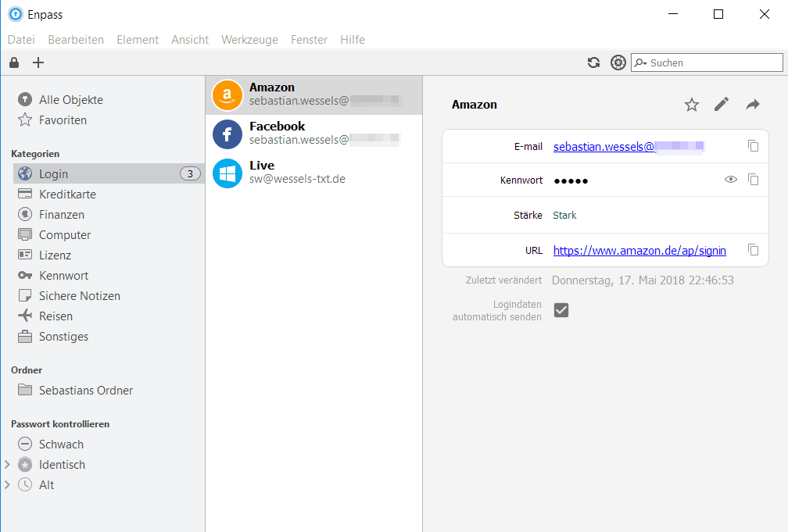The width and height of the screenshot is (788, 532).
Task: Select the Reisen category
Action: coord(56,316)
